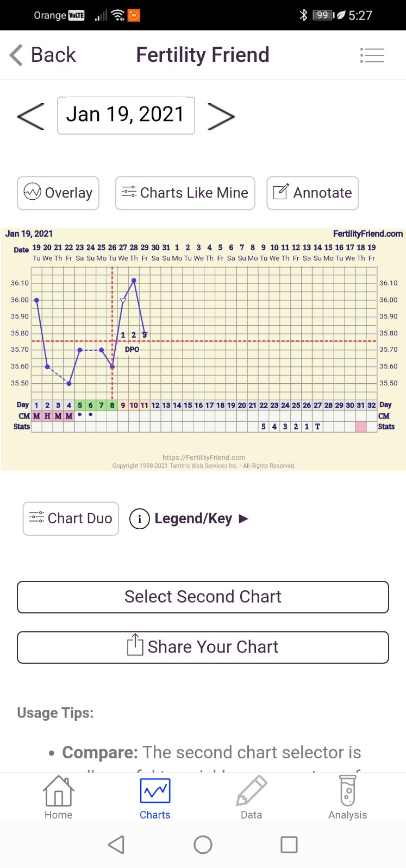Switch to the Charts tab

point(155,797)
